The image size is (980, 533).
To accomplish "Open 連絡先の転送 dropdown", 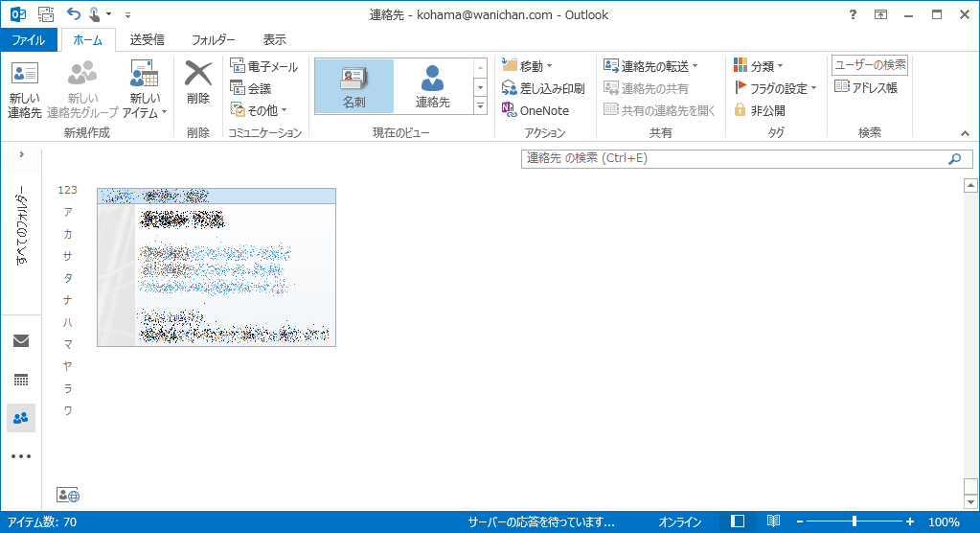I will point(650,66).
